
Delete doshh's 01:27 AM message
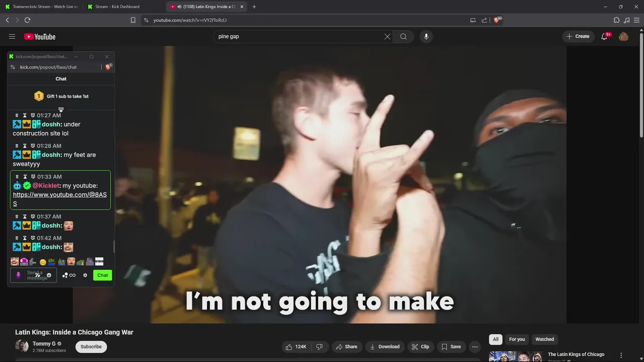(x=17, y=115)
